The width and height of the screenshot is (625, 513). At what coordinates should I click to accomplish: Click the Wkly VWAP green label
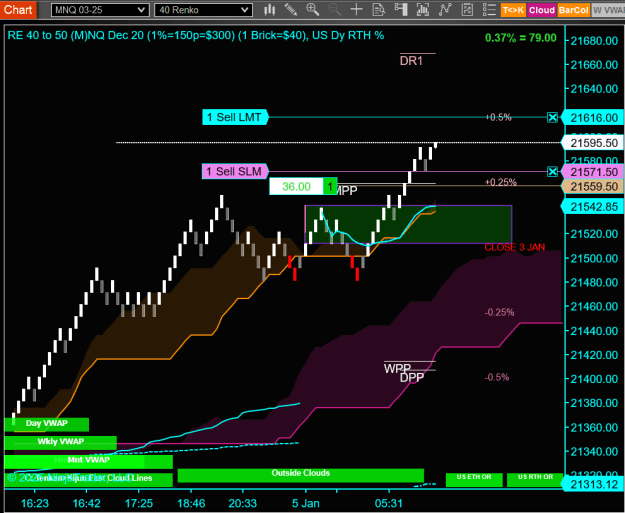point(61,442)
